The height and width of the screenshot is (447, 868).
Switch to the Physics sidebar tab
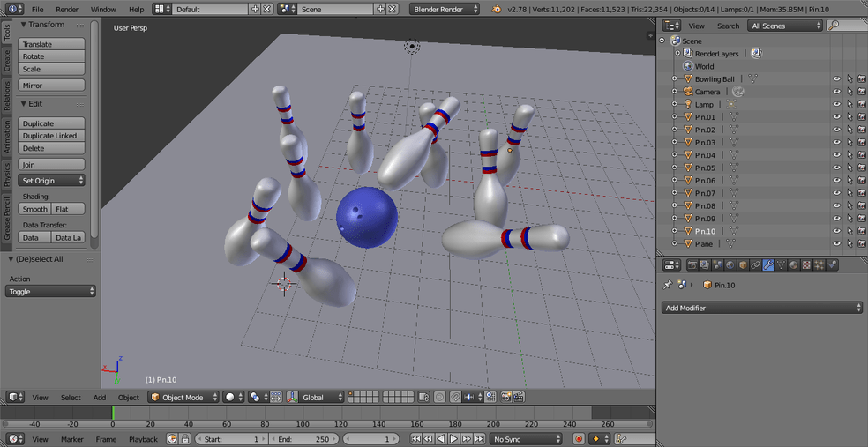[7, 174]
